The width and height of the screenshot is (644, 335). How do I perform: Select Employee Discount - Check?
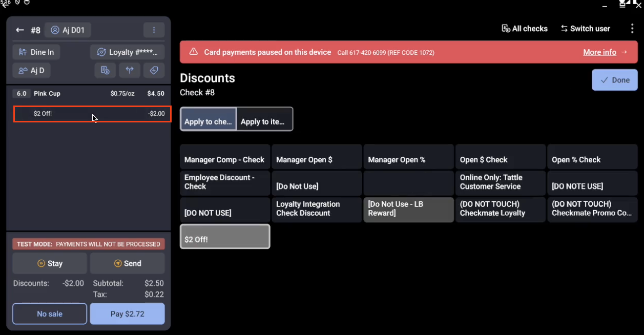pyautogui.click(x=225, y=183)
